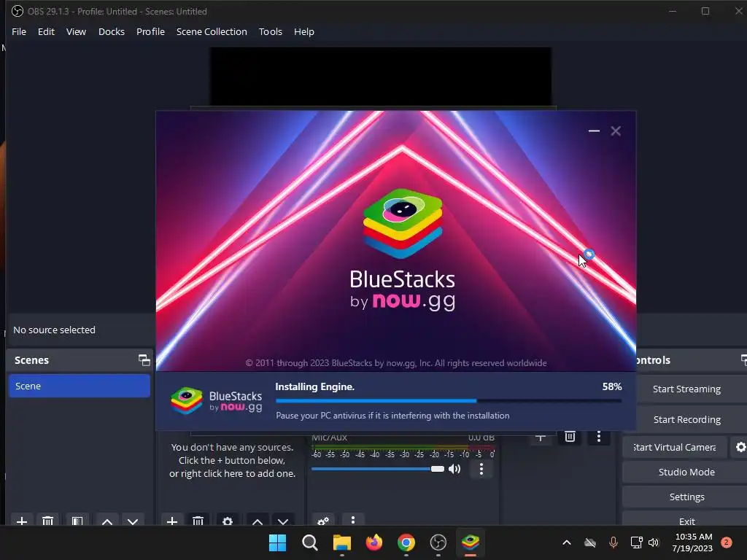Add a scene transition with the plus icon

pyautogui.click(x=541, y=437)
